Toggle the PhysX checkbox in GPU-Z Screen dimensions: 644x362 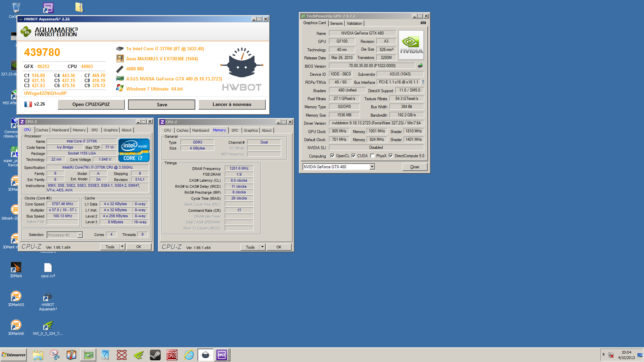click(373, 156)
